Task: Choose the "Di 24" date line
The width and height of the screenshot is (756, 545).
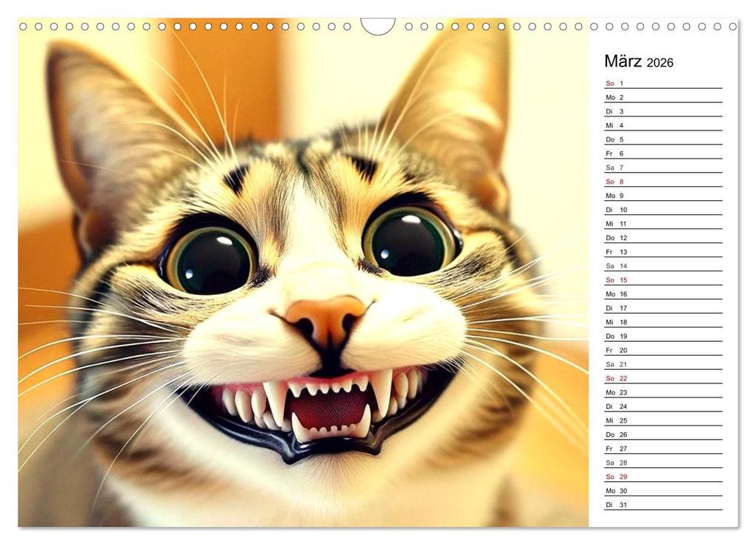Action: pos(663,406)
